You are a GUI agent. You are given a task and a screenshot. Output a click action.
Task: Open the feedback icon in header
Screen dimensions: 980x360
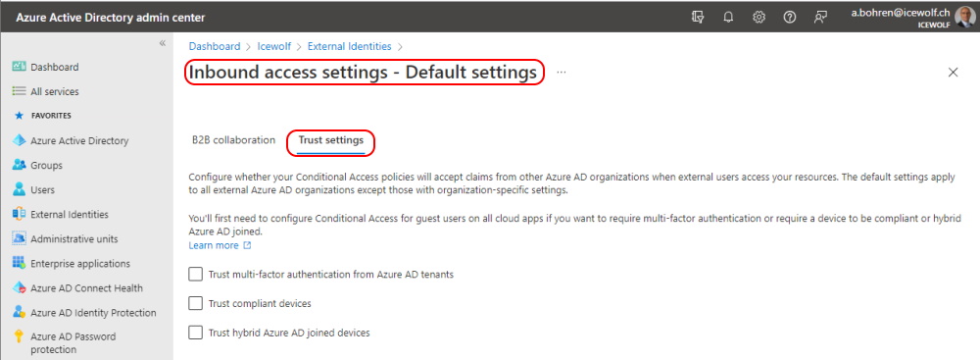820,18
